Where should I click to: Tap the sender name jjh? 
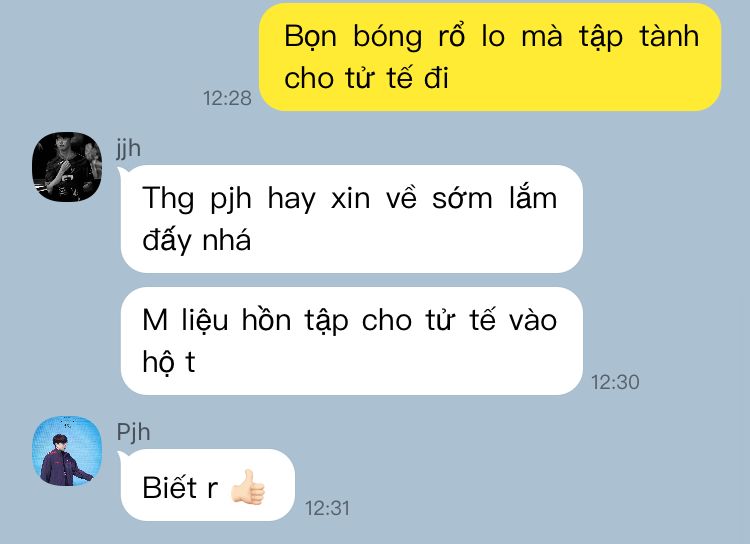(x=129, y=148)
